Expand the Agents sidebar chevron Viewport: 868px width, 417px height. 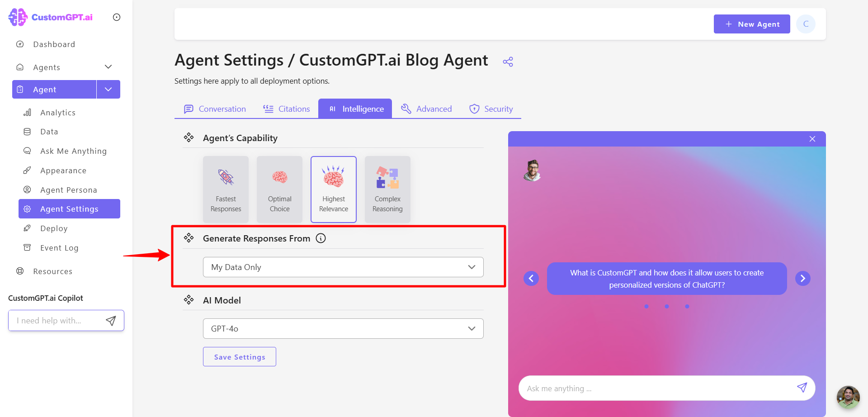(x=108, y=67)
